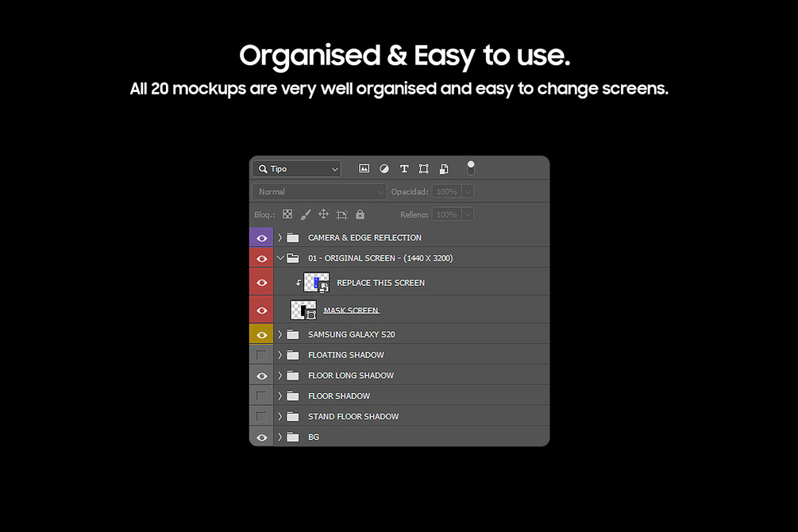The width and height of the screenshot is (798, 532).
Task: Click the REPLACE THIS SCREEN smart object thumbnail
Action: pyautogui.click(x=317, y=282)
